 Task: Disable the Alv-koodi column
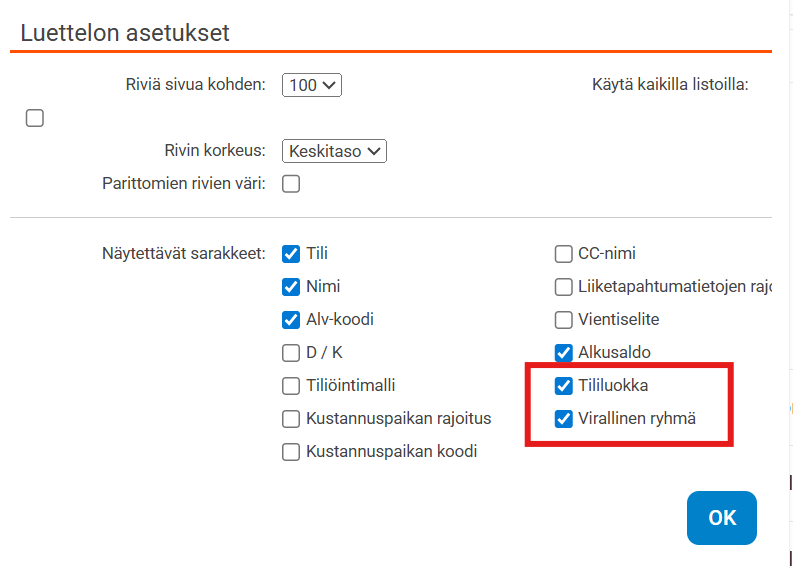click(x=291, y=320)
